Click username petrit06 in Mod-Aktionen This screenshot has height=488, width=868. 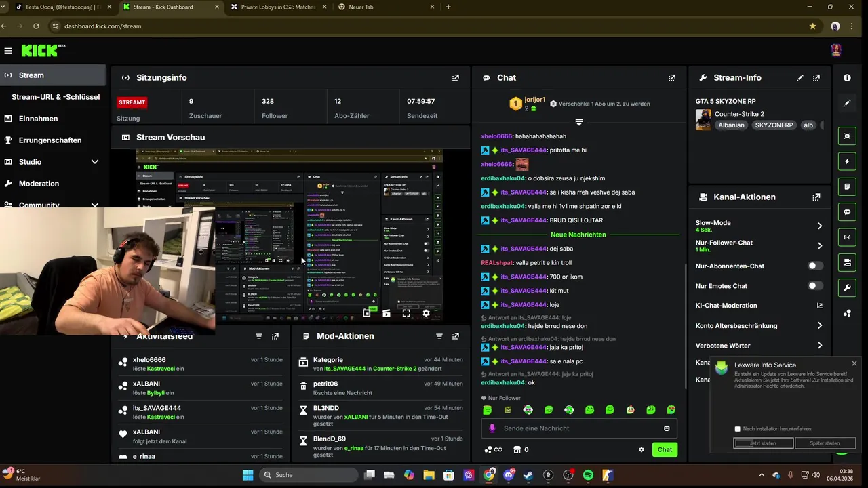coord(325,384)
